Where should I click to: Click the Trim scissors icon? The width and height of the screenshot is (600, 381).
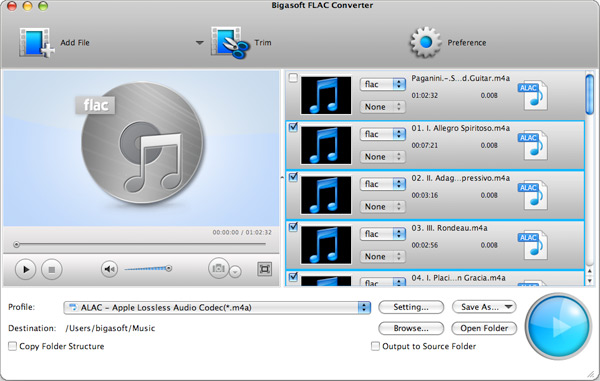[x=229, y=42]
